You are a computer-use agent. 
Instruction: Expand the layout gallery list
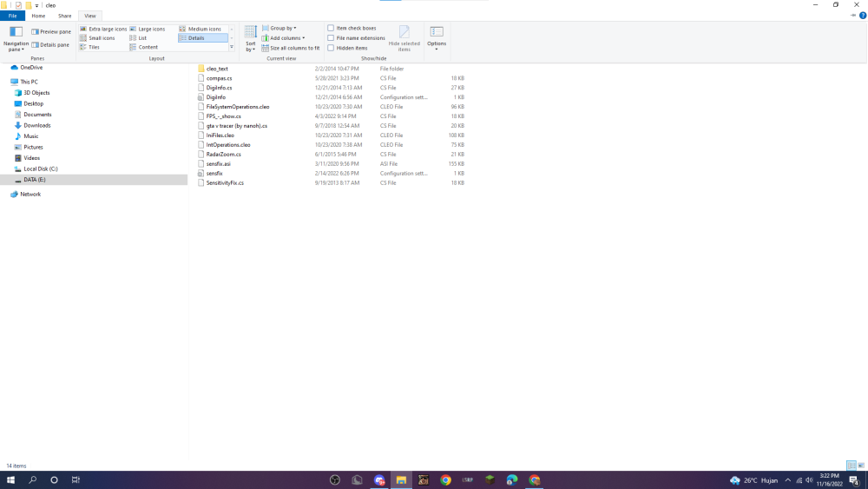(232, 47)
